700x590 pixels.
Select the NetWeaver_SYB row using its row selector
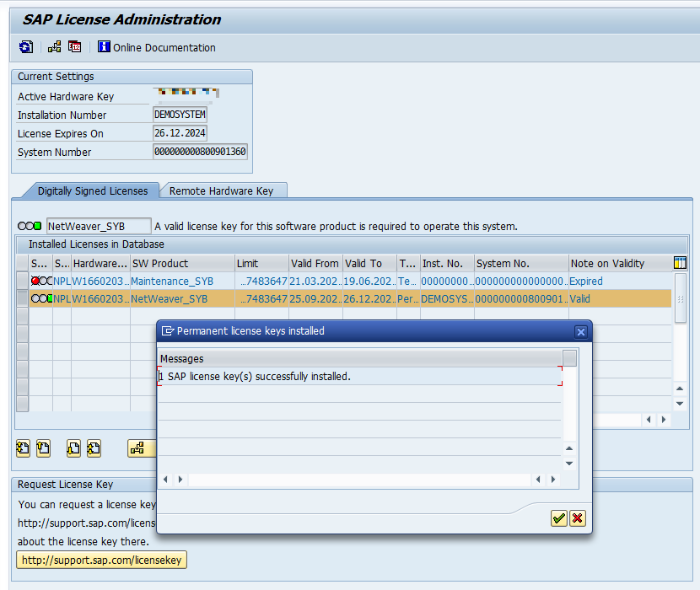22,298
